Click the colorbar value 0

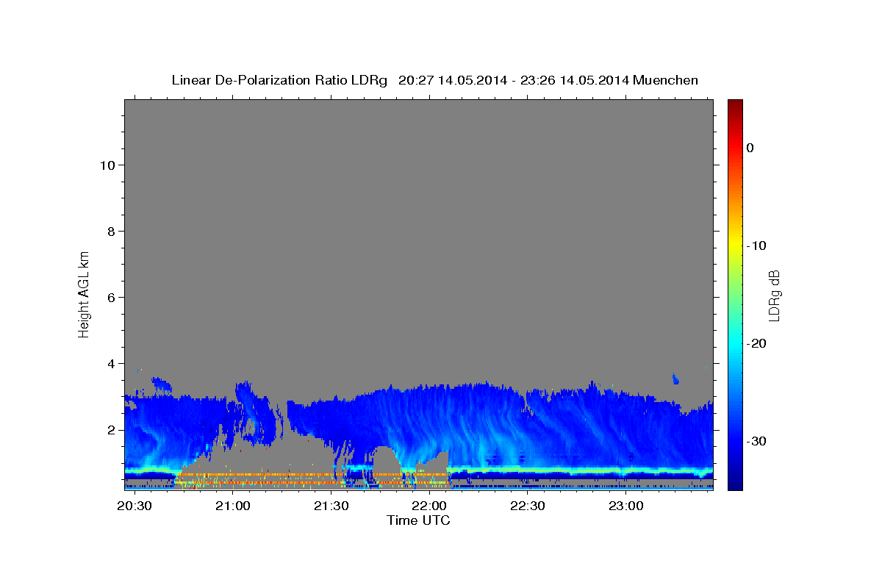click(x=750, y=148)
